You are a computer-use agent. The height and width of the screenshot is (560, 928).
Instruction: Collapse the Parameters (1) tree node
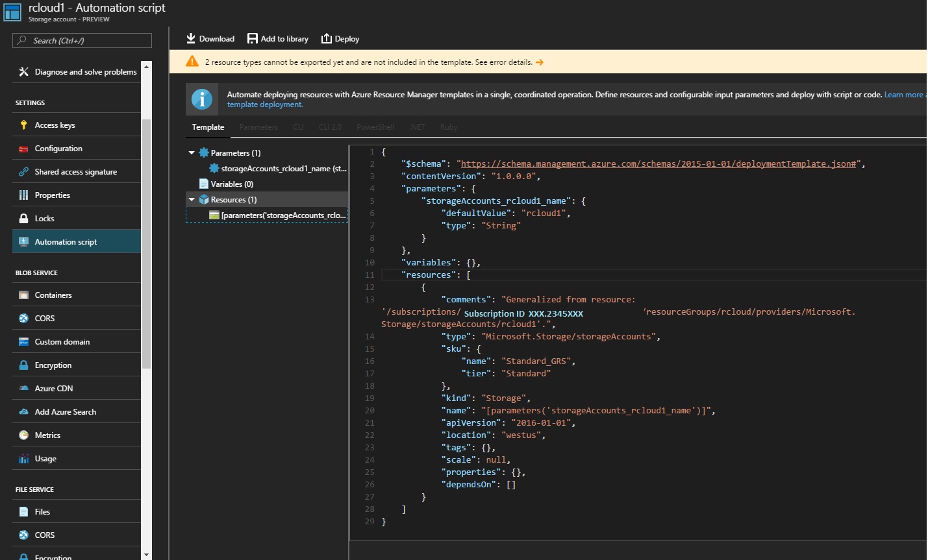coord(191,152)
